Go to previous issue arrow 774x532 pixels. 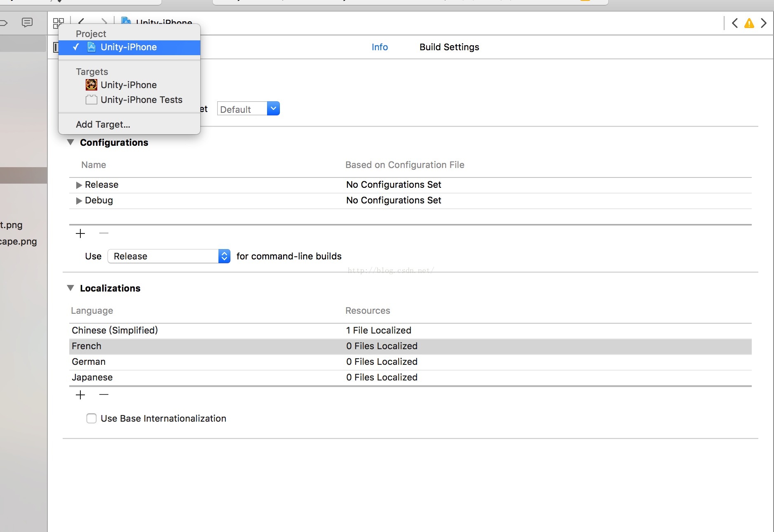pos(734,23)
